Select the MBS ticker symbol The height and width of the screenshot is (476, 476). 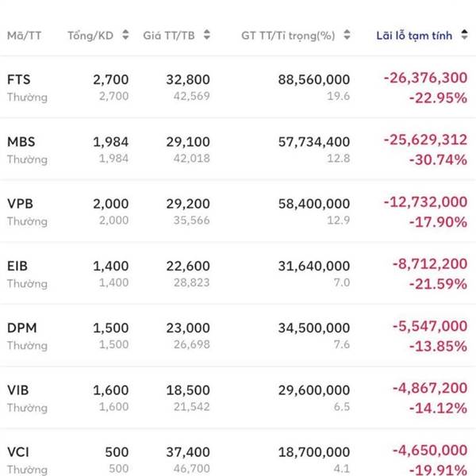click(21, 142)
